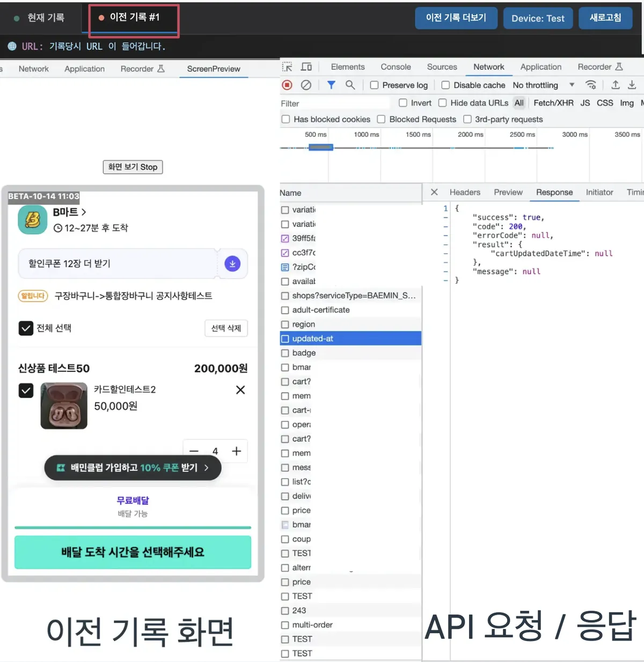Remove cart item with X icon
This screenshot has width=644, height=662.
coord(240,390)
